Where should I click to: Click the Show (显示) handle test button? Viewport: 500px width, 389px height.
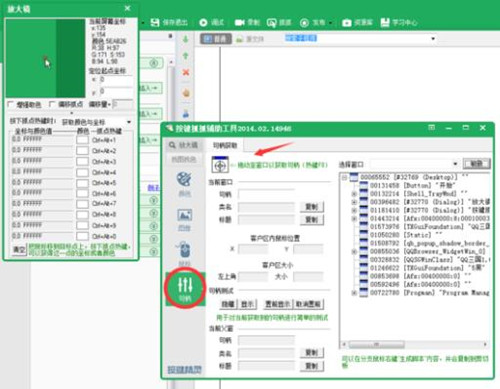pos(247,304)
